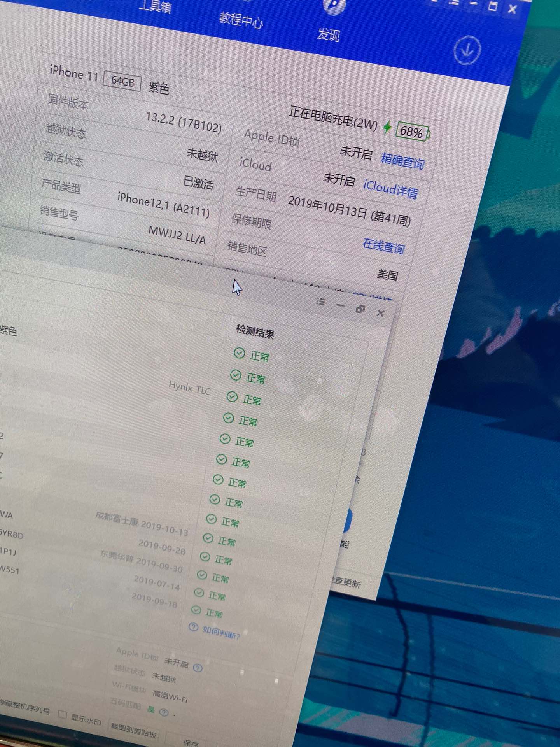The height and width of the screenshot is (747, 560).
Task: Select production date 2019年10月13日 (第41周)
Action: pyautogui.click(x=349, y=211)
